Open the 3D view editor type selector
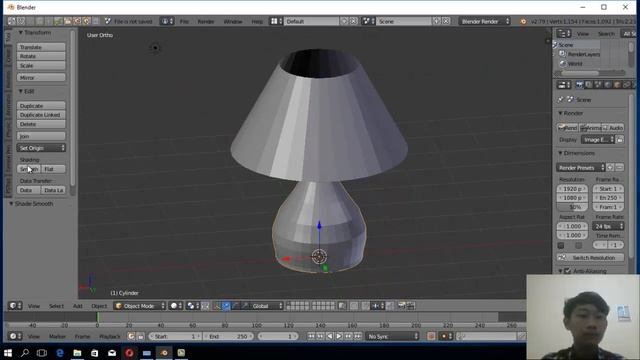 click(x=16, y=306)
